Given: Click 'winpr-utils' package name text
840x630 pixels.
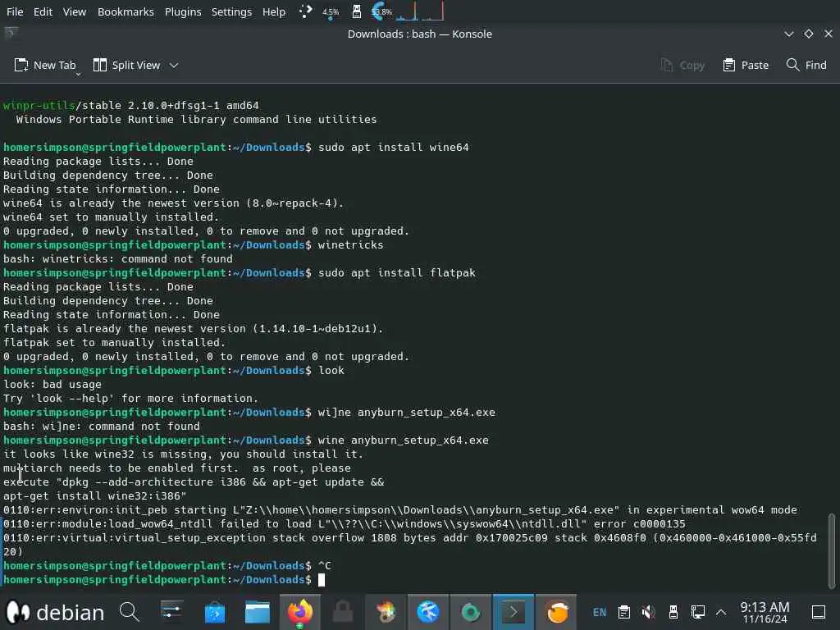Looking at the screenshot, I should [x=39, y=106].
